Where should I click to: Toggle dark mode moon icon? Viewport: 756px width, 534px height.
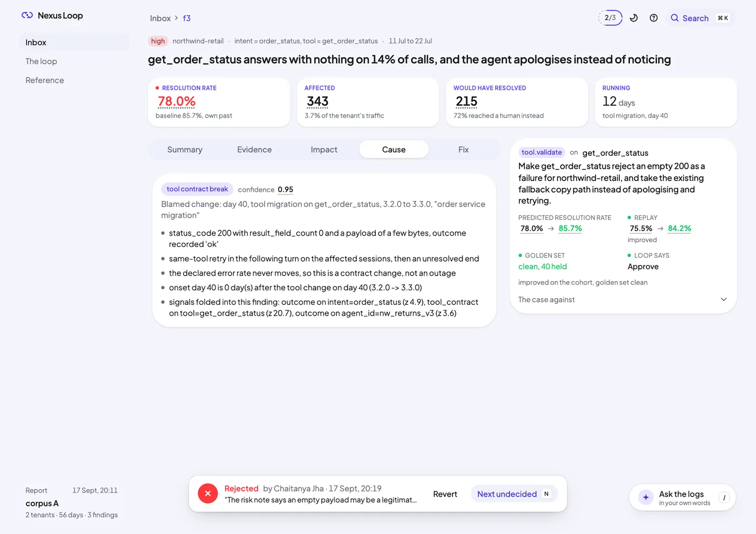click(634, 18)
